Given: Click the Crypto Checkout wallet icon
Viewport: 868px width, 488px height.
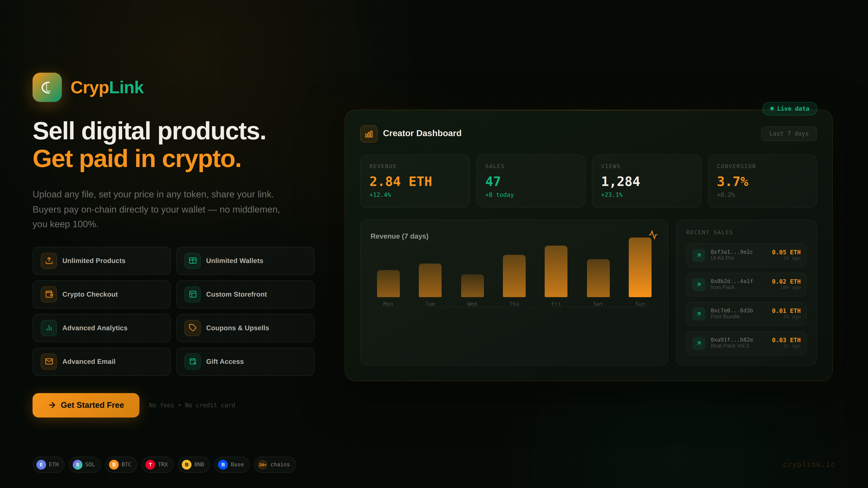Looking at the screenshot, I should 49,294.
